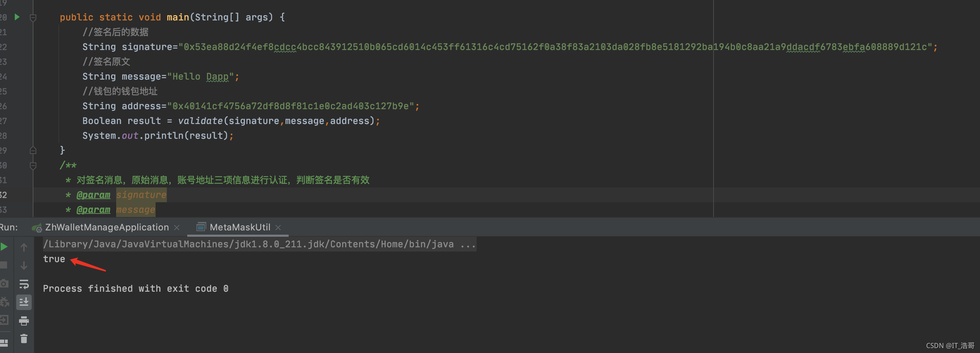Screen dimensions: 980x353
Task: Run main method from gutter icon
Action: tap(17, 17)
